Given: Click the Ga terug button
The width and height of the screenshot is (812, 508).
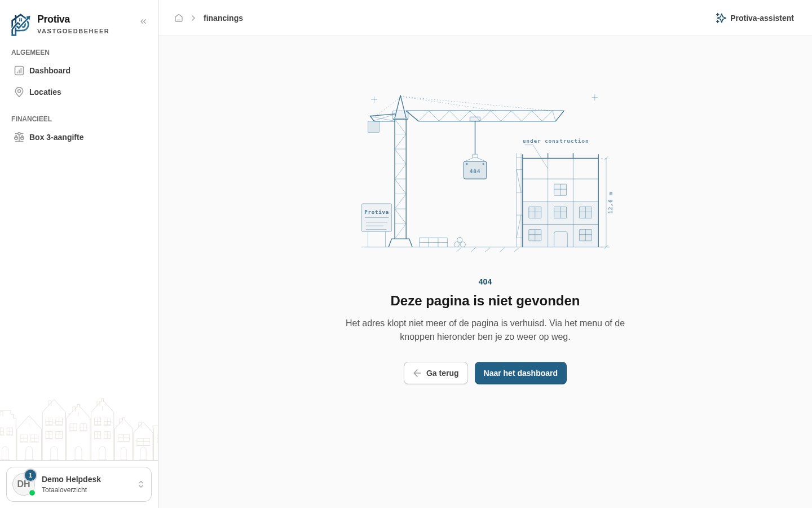Looking at the screenshot, I should tap(436, 373).
